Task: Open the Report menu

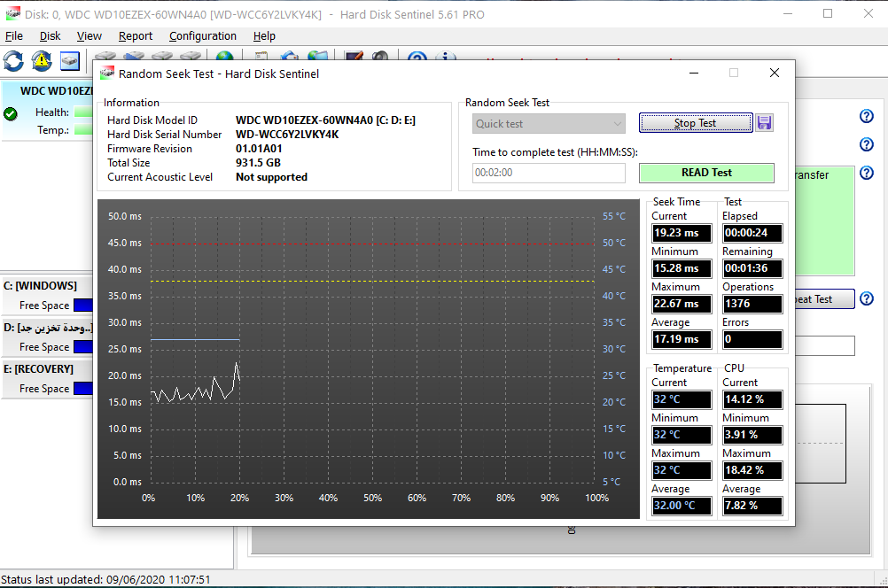Action: tap(136, 36)
